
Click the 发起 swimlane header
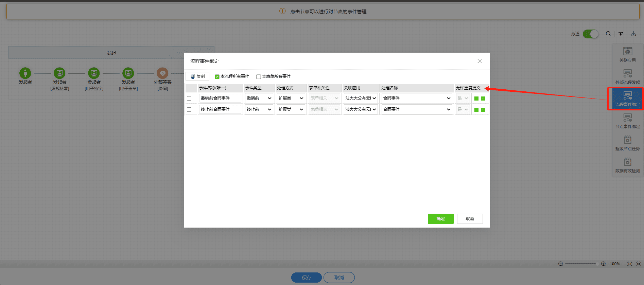[x=111, y=53]
